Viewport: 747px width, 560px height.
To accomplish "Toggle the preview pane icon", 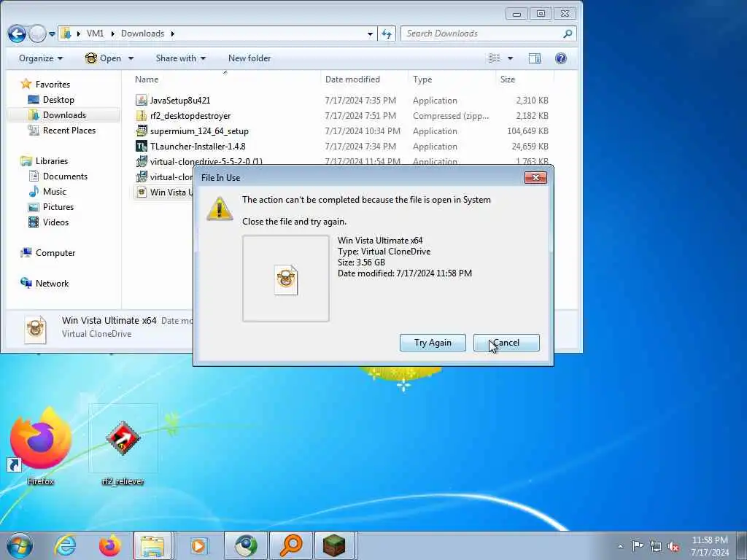I will (535, 58).
